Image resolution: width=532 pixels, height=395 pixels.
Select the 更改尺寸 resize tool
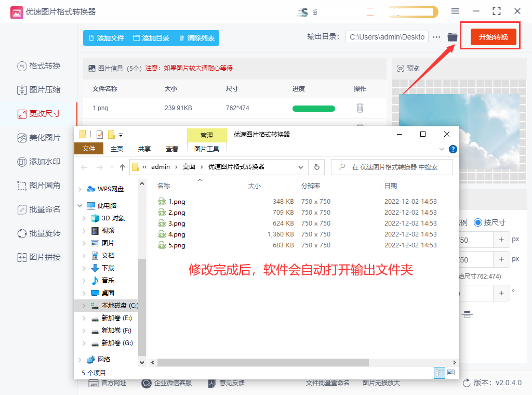click(x=38, y=114)
